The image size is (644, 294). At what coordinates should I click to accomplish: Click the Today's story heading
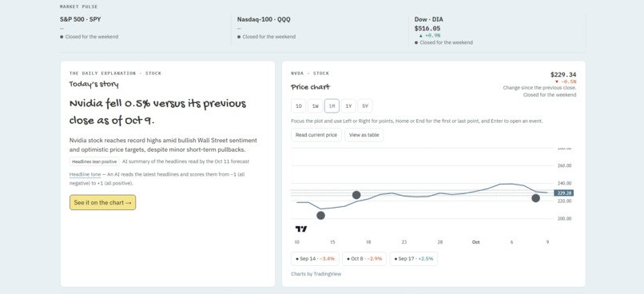tap(93, 85)
